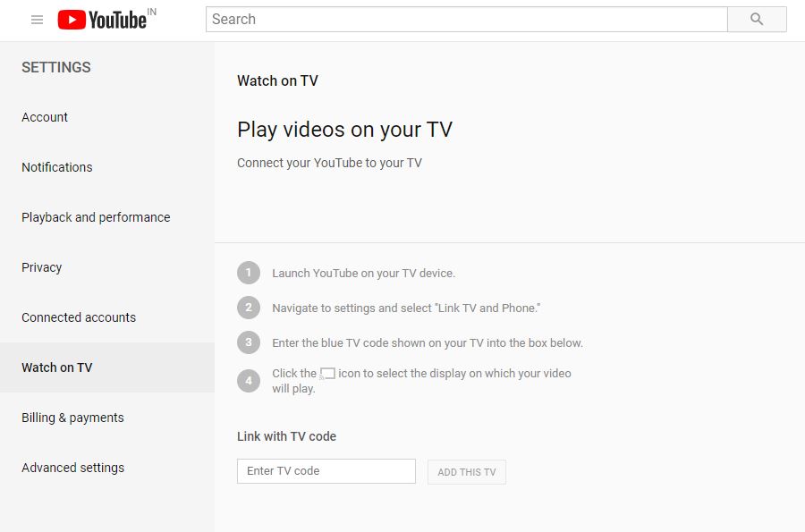Viewport: 805px width, 532px height.
Task: Click the cast icon in step 4
Action: tap(327, 374)
